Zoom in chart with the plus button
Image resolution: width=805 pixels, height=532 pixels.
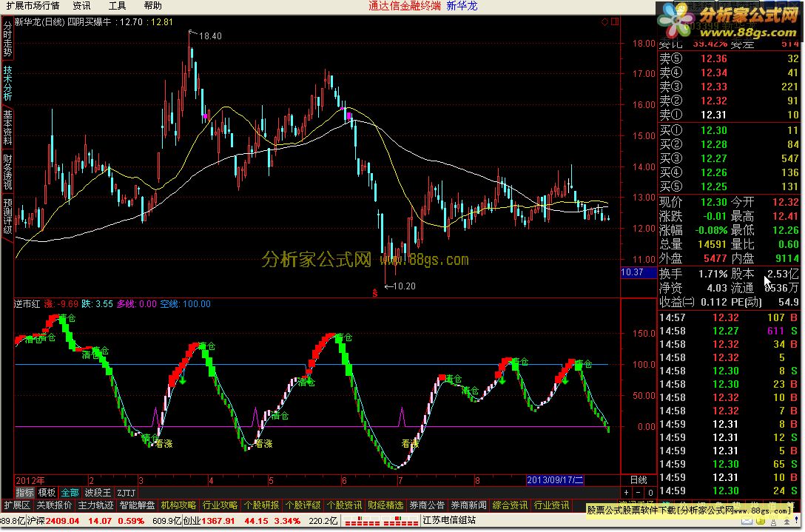click(x=626, y=494)
